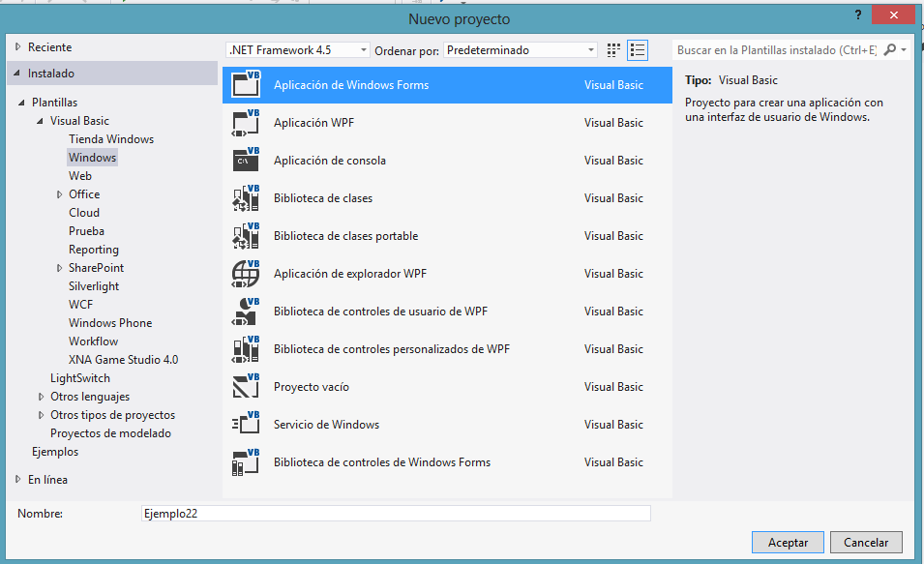Screen dimensions: 924x564
Task: Click the Aplicación de explorador WPF icon
Action: coord(246,274)
